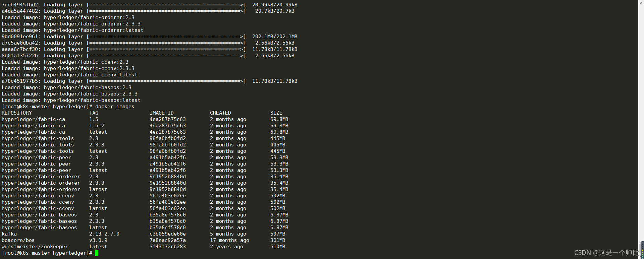Click the CREATED column header
The height and width of the screenshot is (259, 644).
(x=220, y=113)
